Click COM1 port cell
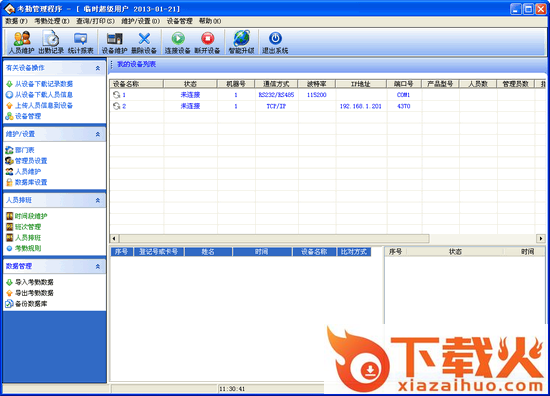Screen dimensions: 550x396 pos(403,95)
